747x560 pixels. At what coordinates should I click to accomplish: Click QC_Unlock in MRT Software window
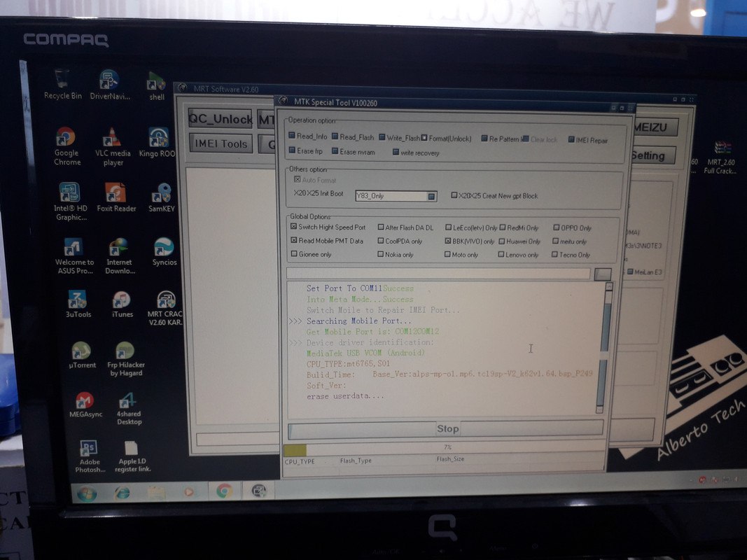click(x=220, y=118)
